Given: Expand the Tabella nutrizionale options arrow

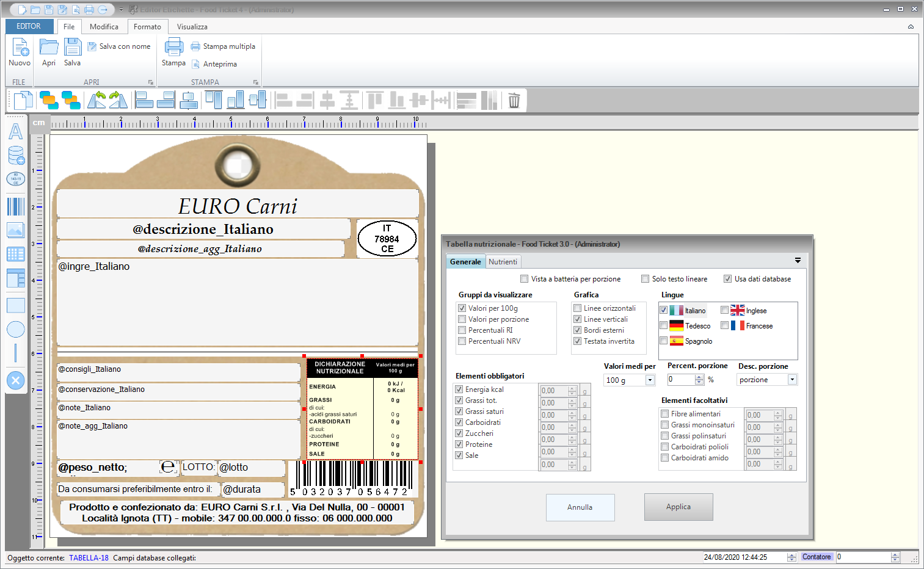Looking at the screenshot, I should coord(798,260).
